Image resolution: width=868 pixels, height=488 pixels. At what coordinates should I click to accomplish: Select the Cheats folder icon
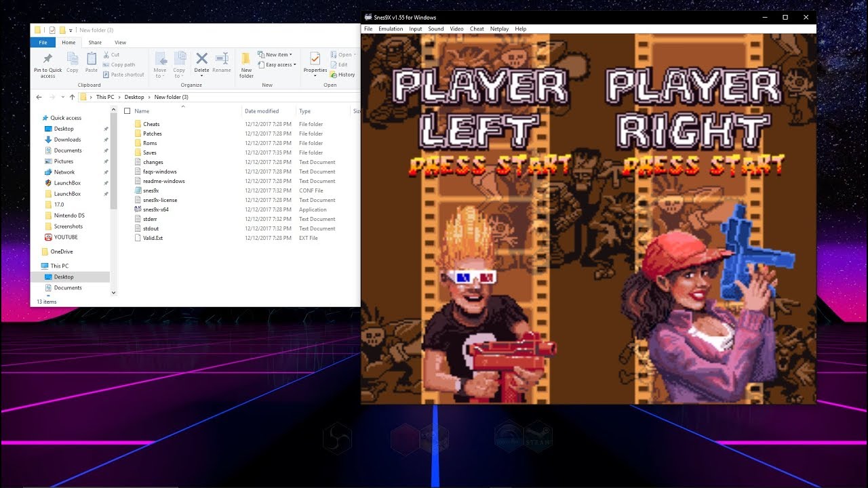138,124
